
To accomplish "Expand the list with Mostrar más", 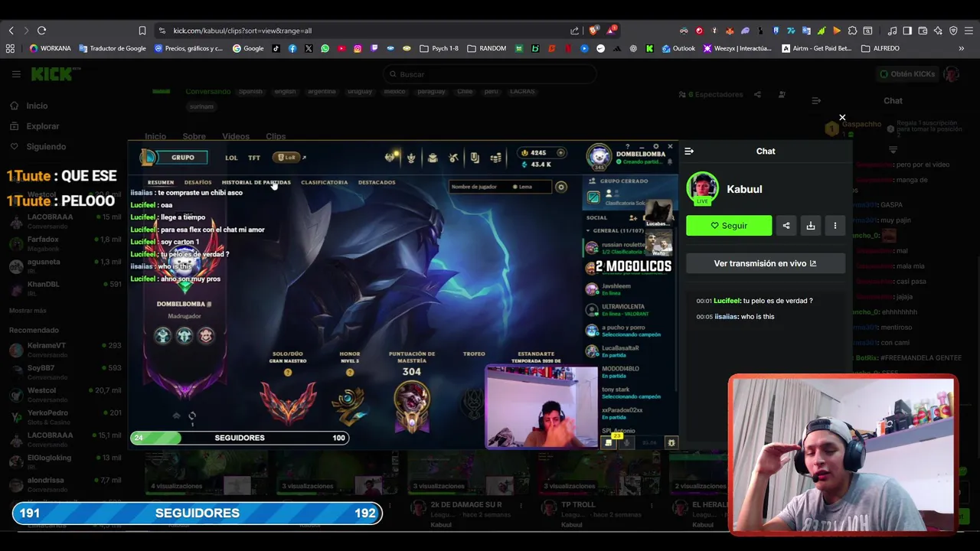I will point(28,311).
